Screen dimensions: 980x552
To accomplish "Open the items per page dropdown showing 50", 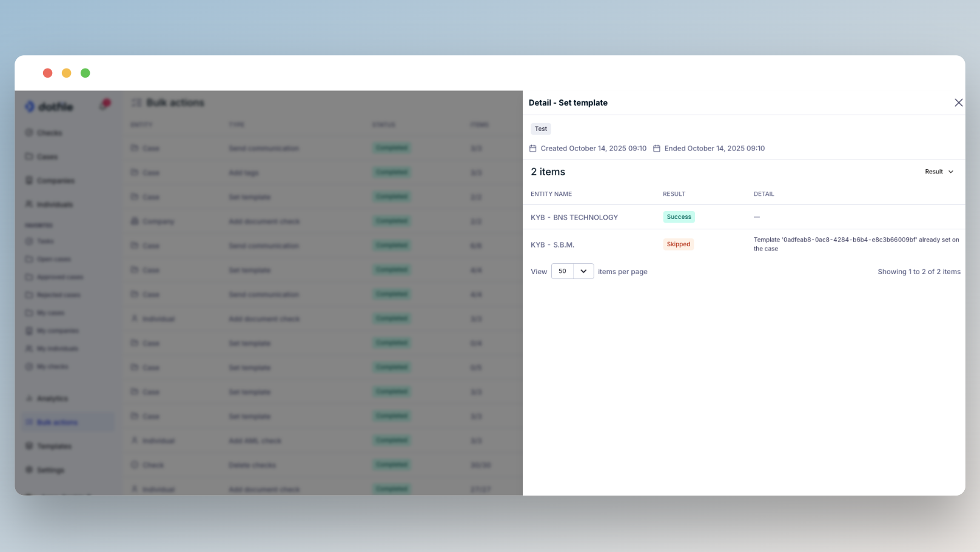I will [572, 271].
